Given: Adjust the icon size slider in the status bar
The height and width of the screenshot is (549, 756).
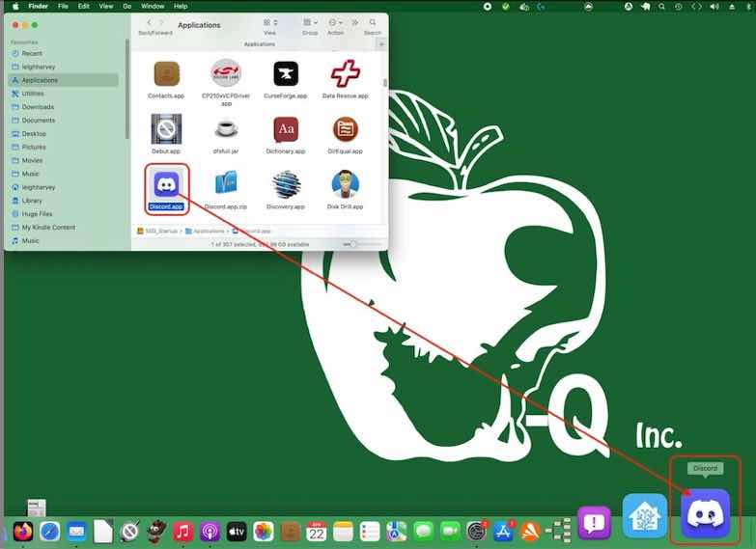Looking at the screenshot, I should point(353,244).
